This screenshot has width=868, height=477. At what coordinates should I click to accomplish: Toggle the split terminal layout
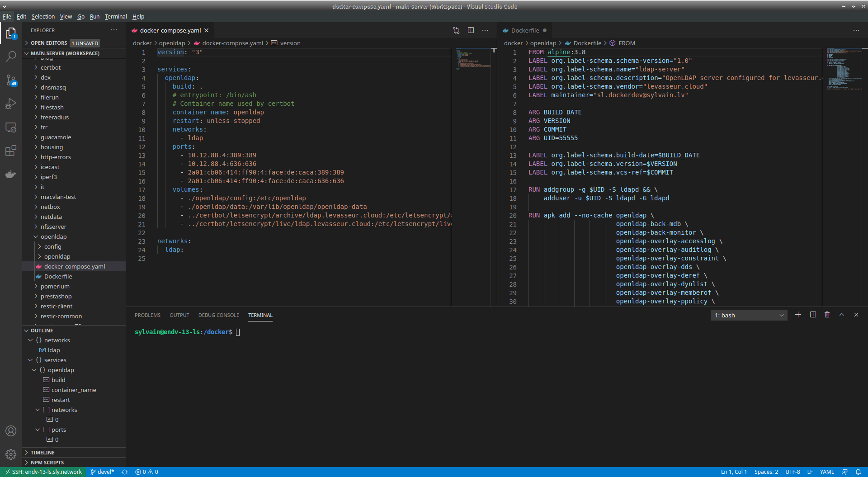pyautogui.click(x=813, y=315)
